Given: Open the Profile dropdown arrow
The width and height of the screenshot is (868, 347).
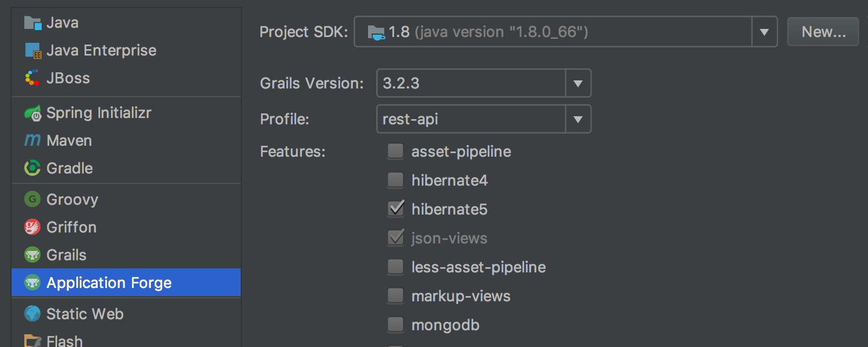Looking at the screenshot, I should pos(578,119).
